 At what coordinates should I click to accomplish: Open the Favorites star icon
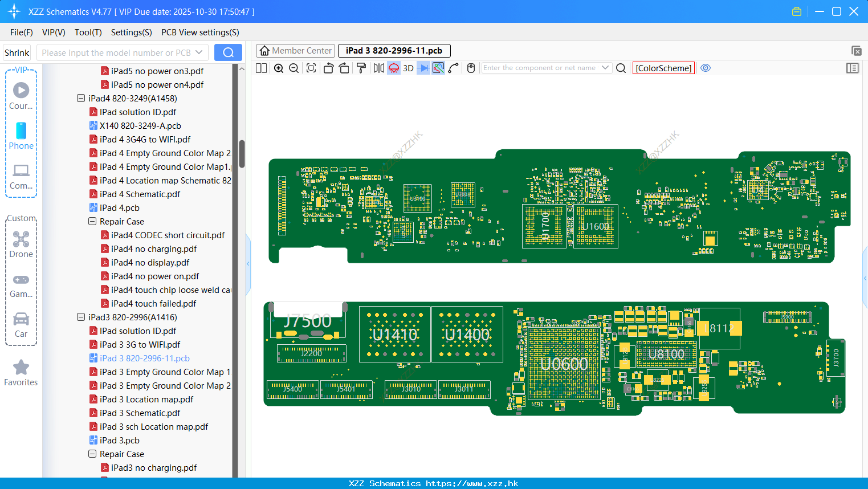(21, 373)
